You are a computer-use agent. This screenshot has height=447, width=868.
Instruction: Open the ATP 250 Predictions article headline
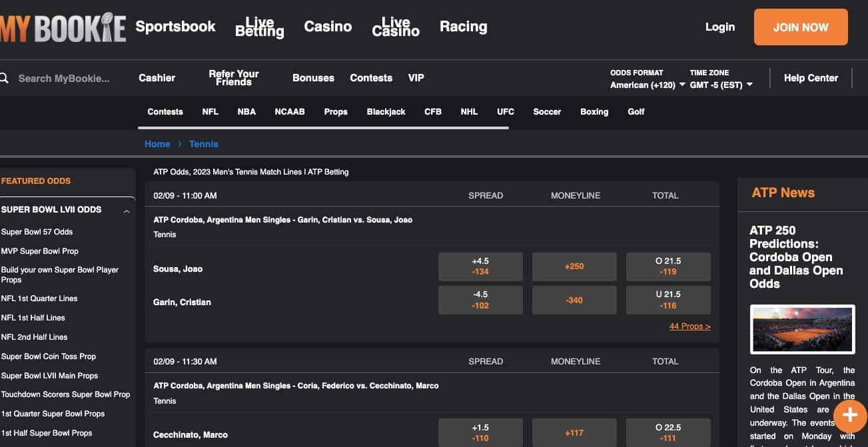(796, 257)
